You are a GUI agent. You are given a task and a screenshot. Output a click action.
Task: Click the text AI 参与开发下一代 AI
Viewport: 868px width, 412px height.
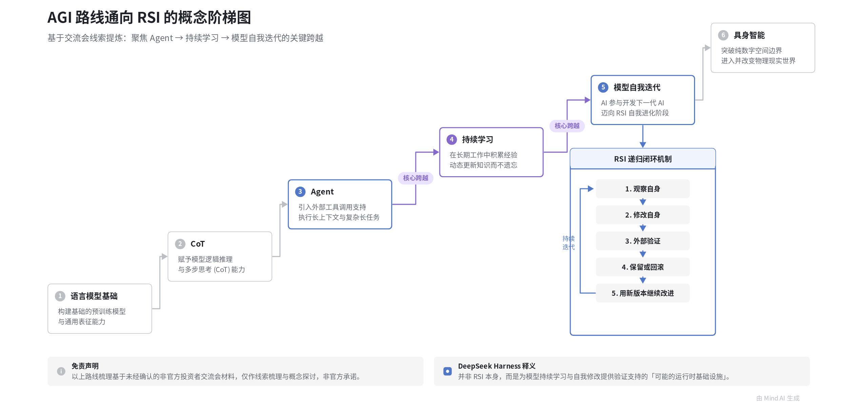[x=633, y=103]
